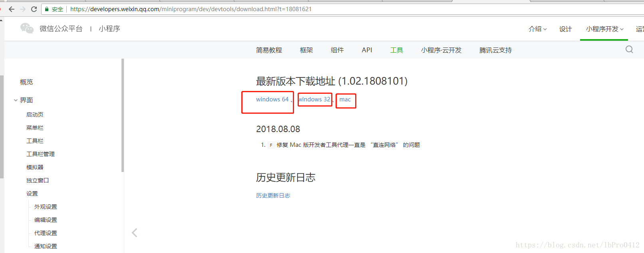
Task: Click the previous page chevron arrow
Action: pos(135,233)
